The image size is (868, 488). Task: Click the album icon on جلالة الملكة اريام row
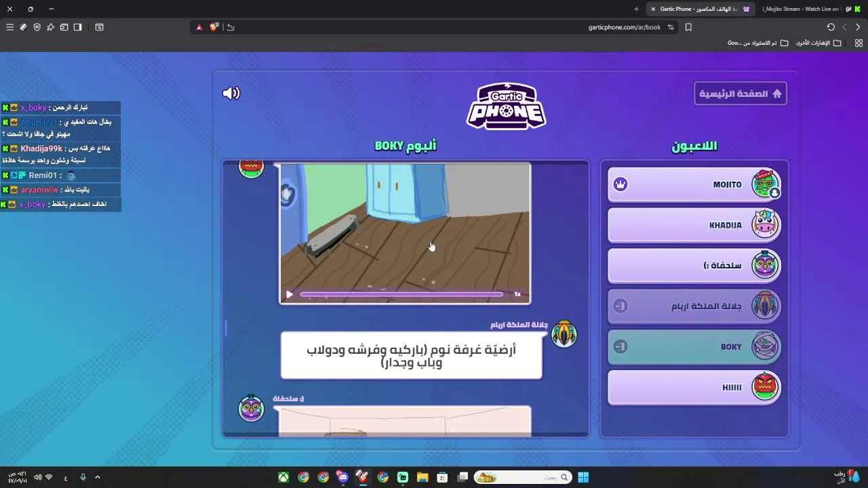point(619,306)
